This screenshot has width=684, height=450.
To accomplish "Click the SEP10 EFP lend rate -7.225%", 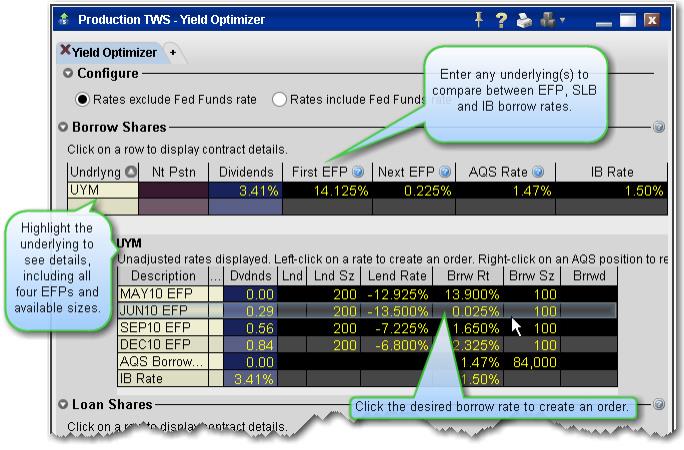I will click(x=397, y=327).
